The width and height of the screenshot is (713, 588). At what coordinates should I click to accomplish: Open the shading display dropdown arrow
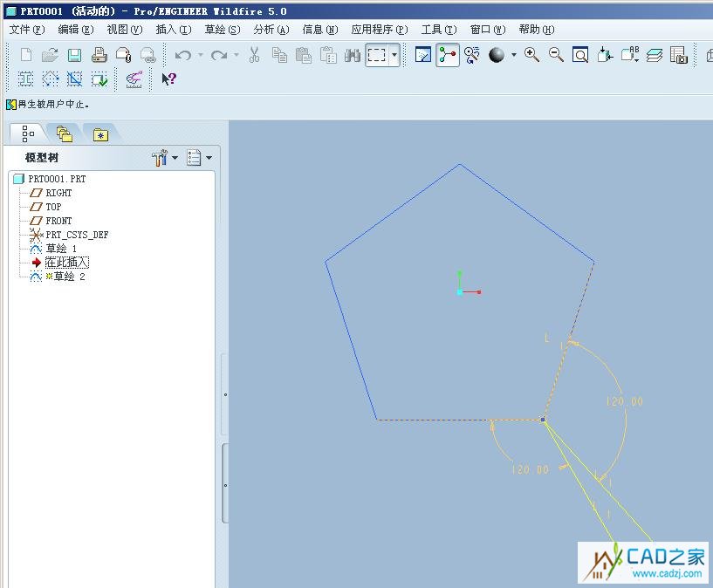(x=514, y=55)
